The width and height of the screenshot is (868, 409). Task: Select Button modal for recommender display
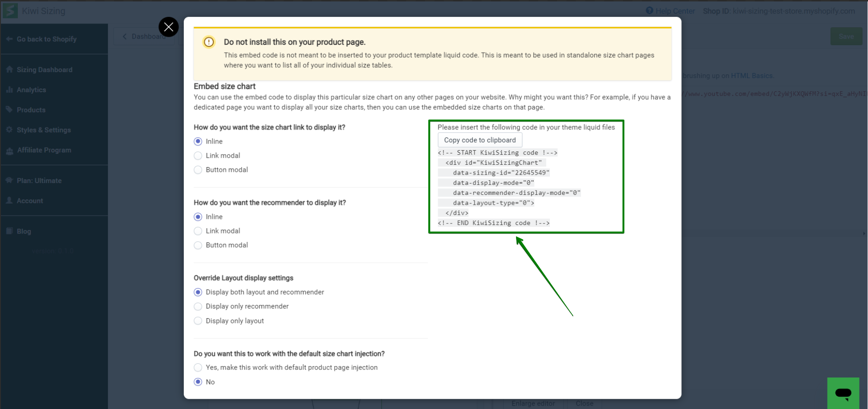point(198,245)
